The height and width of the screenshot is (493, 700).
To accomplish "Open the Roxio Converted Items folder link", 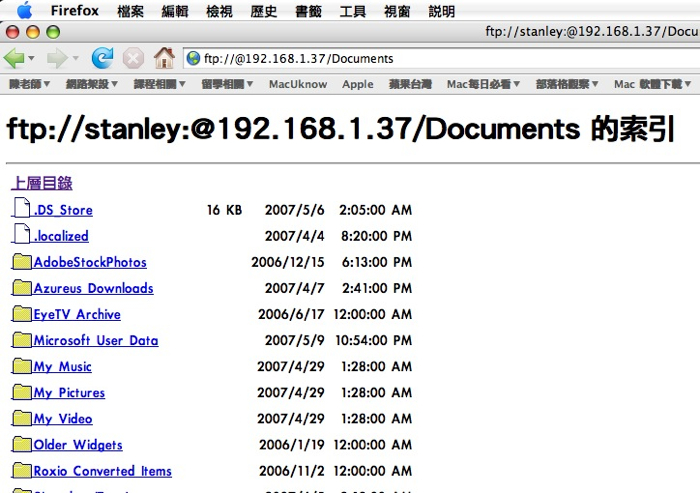I will (x=103, y=471).
